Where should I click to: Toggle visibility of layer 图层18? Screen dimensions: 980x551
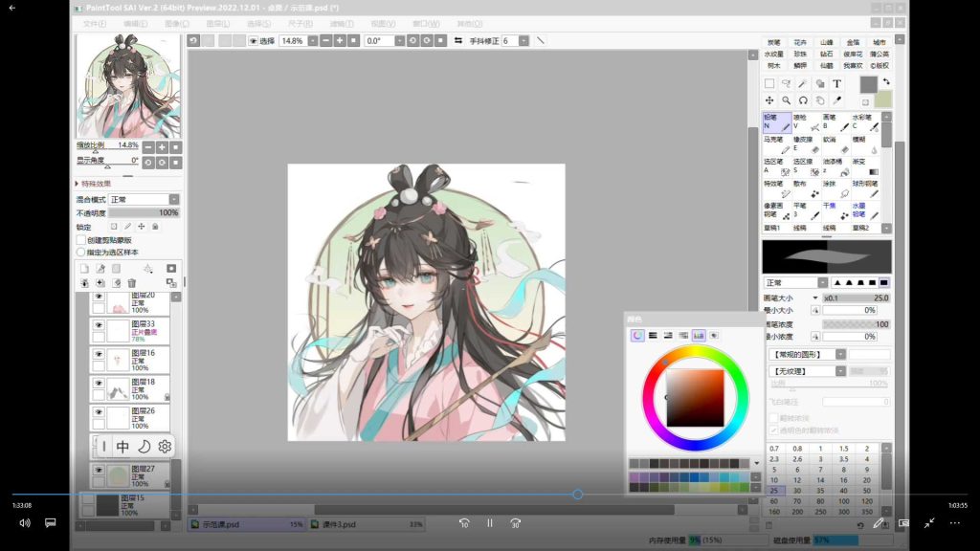pos(99,383)
